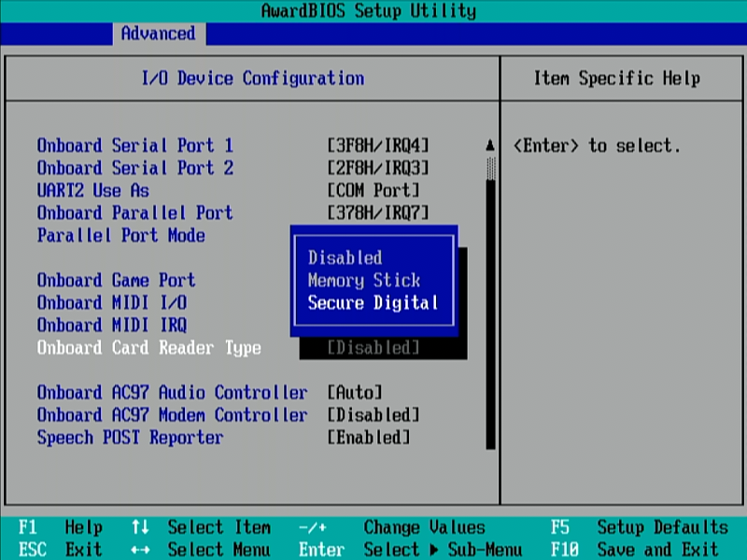Choose Memory Stick in the popup list
The image size is (747, 560).
364,280
